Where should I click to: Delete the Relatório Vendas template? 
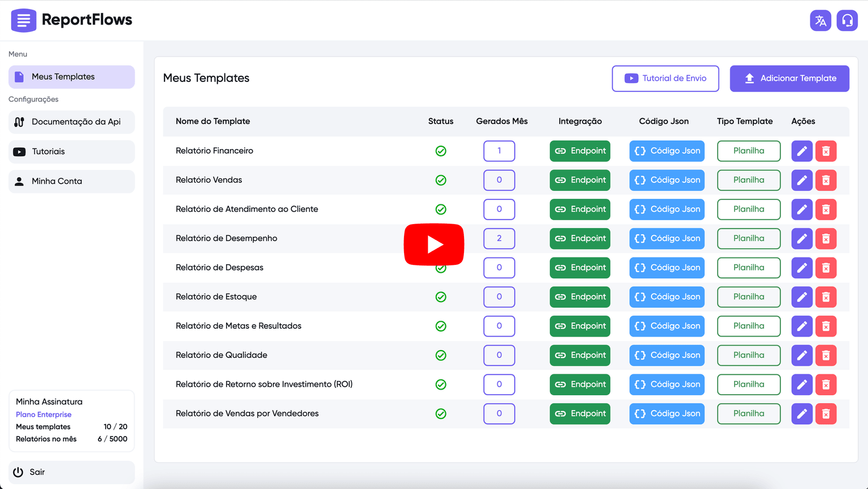[826, 181]
